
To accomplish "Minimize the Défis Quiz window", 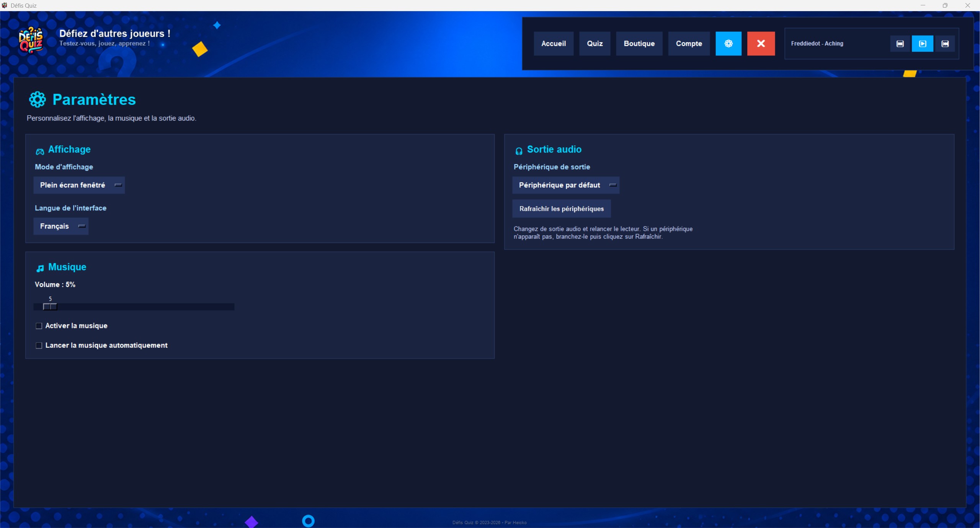I will coord(923,5).
